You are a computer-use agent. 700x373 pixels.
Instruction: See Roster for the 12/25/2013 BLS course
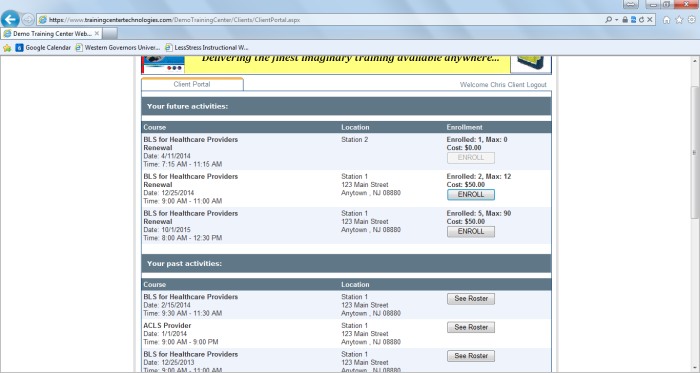pyautogui.click(x=471, y=356)
